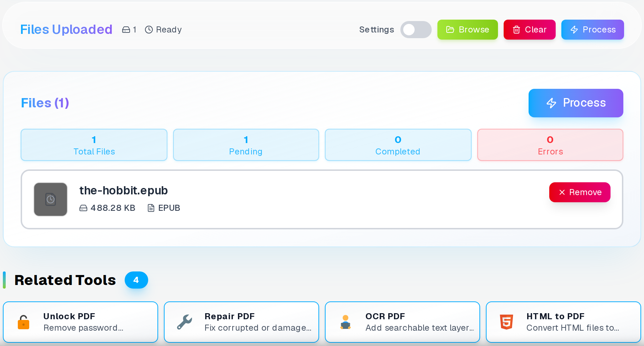644x346 pixels.
Task: Click the Related Tools count badge 4
Action: click(136, 280)
